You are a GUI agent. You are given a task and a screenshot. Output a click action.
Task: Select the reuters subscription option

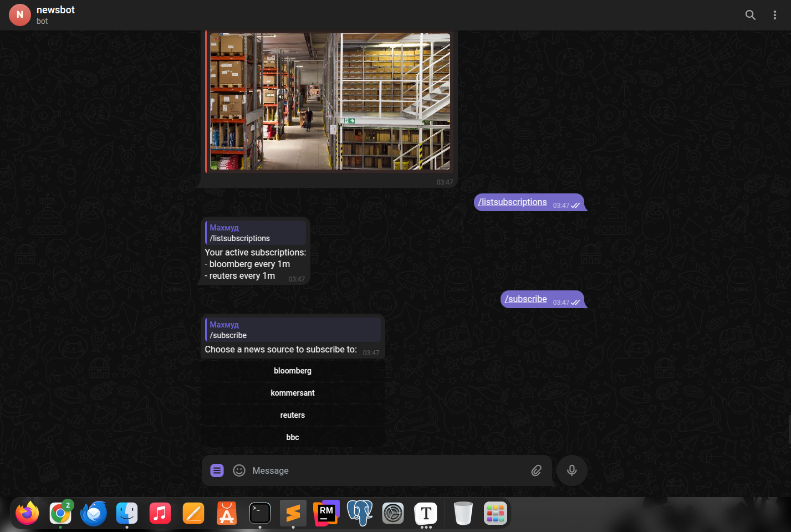coord(293,415)
